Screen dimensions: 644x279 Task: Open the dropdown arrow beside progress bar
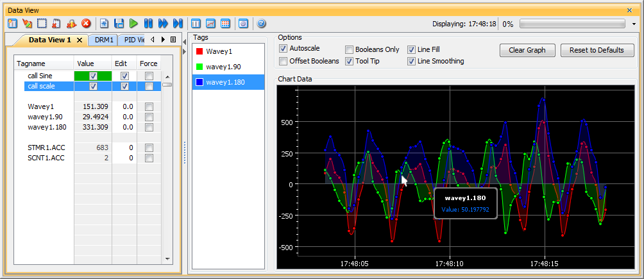click(634, 24)
